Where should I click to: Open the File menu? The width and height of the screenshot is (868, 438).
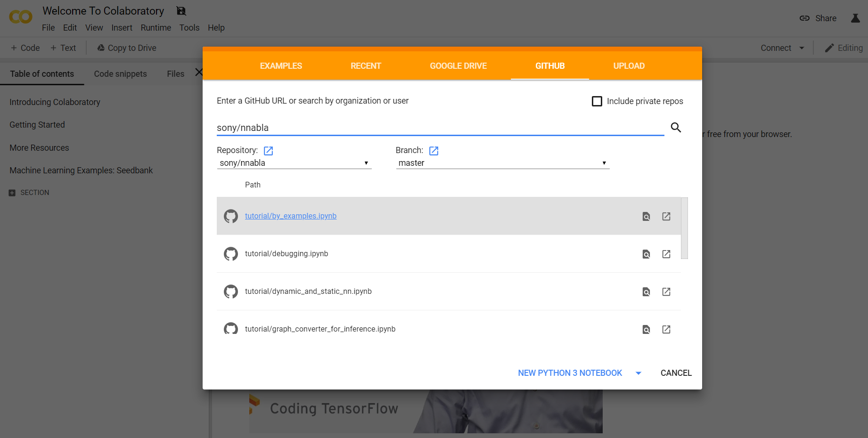point(49,28)
